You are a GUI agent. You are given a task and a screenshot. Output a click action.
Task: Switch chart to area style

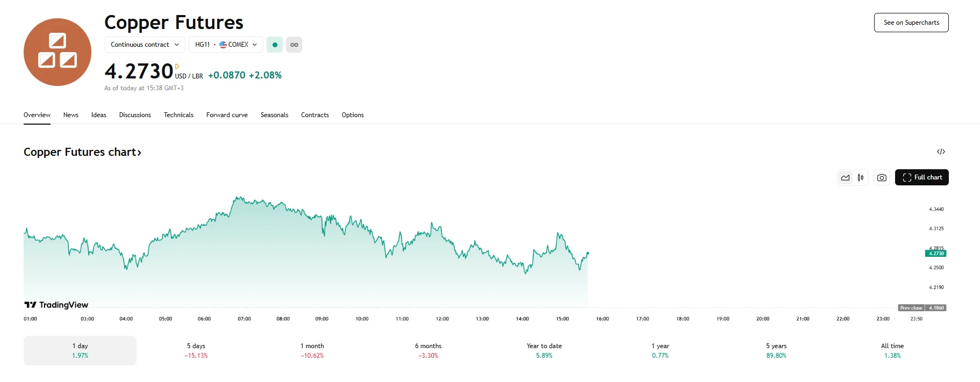pos(846,177)
